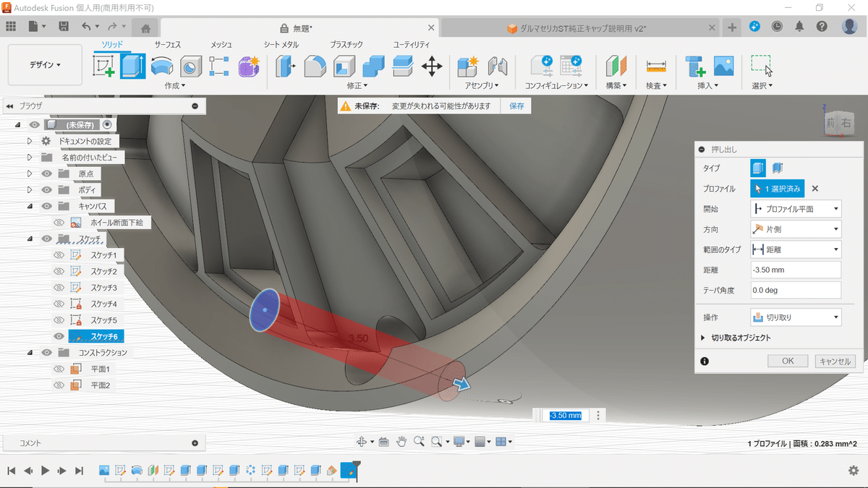Image resolution: width=868 pixels, height=488 pixels.
Task: Open the notifications bell icon
Action: pyautogui.click(x=799, y=26)
